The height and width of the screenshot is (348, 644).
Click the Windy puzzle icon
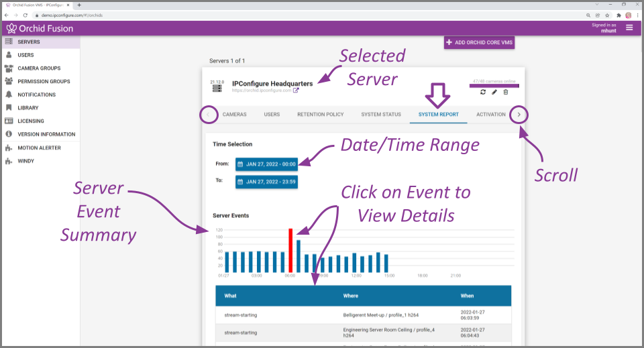click(x=9, y=161)
